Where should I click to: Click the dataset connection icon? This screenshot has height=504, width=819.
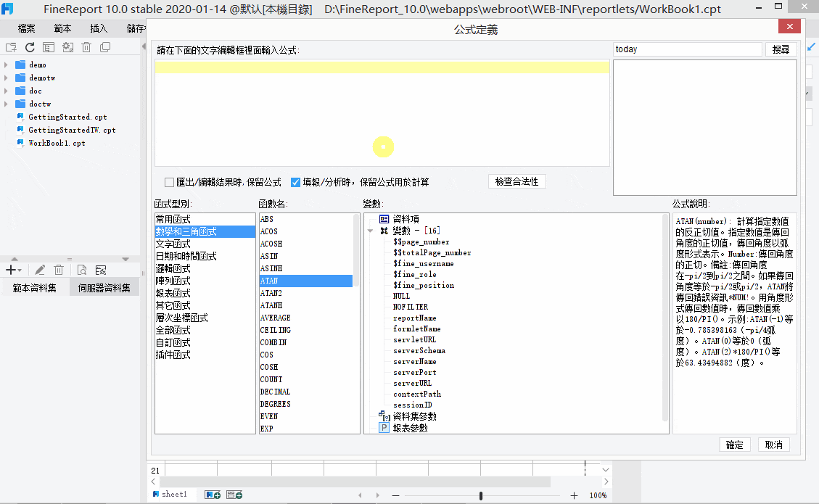101,270
